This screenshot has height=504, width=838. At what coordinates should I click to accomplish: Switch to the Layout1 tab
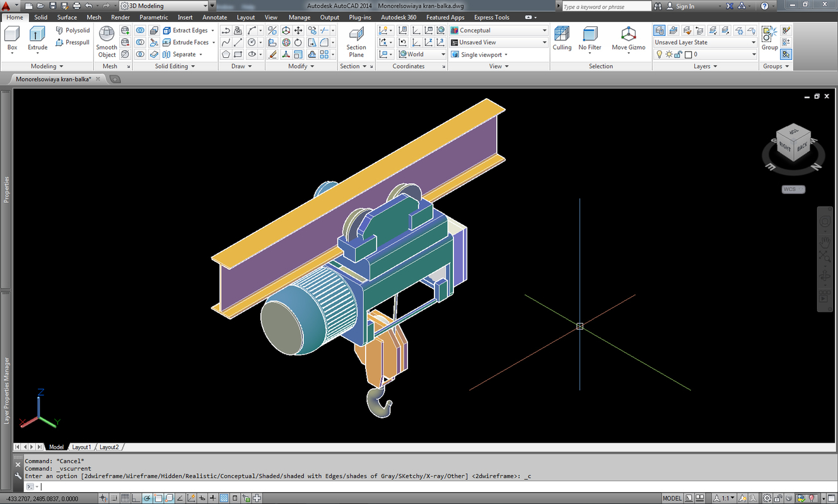tap(81, 447)
